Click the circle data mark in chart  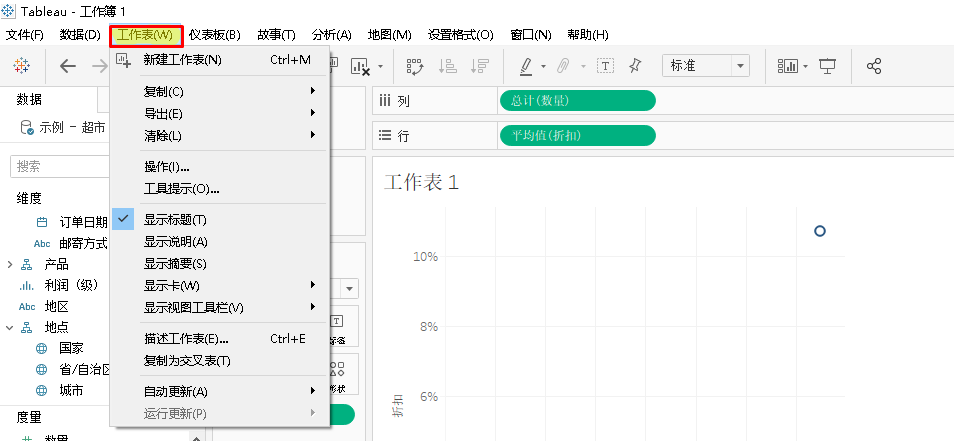pyautogui.click(x=820, y=231)
